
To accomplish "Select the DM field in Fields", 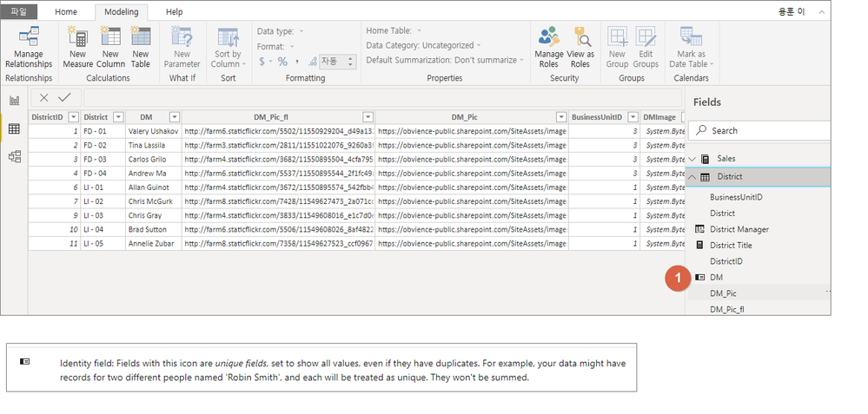I will pyautogui.click(x=716, y=277).
